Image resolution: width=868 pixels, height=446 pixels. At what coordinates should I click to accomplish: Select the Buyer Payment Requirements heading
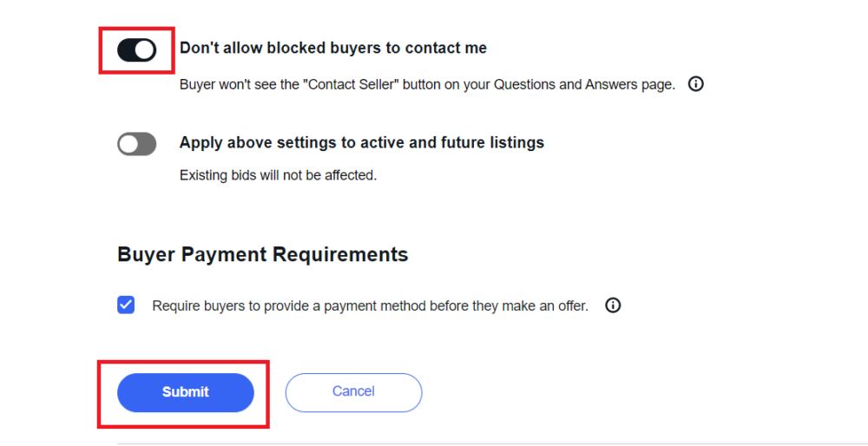click(262, 254)
